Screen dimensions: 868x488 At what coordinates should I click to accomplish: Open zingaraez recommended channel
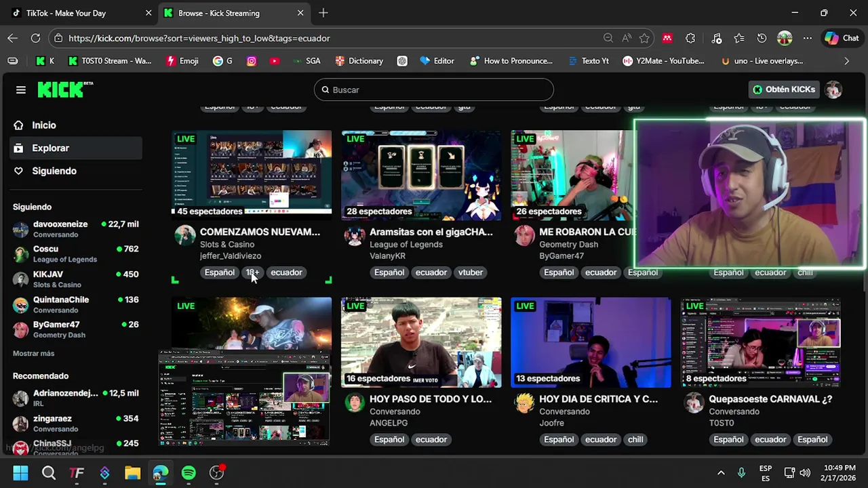pos(76,423)
